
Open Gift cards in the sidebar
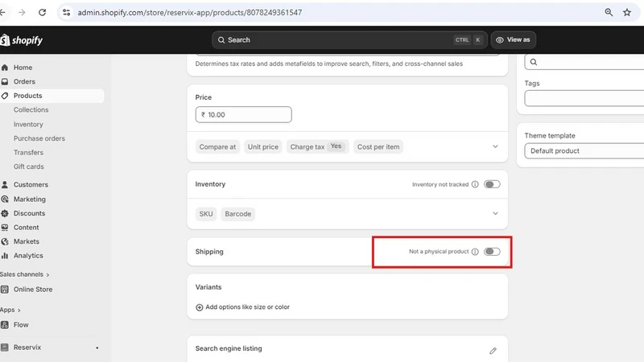[x=28, y=167]
